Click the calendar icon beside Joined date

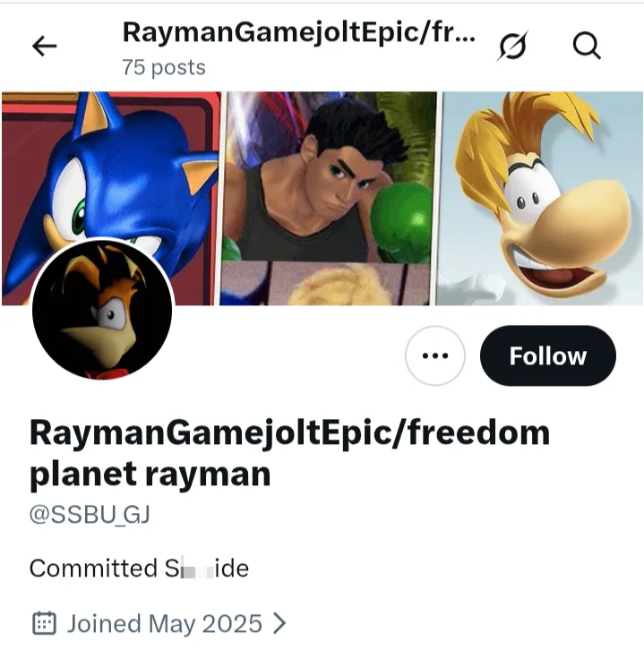(x=44, y=623)
